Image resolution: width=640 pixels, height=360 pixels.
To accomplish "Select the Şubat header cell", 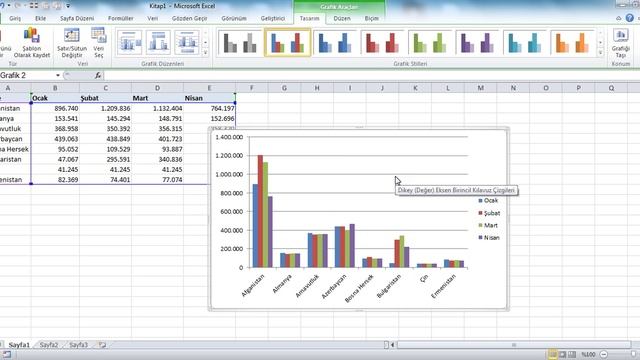I will (x=105, y=98).
